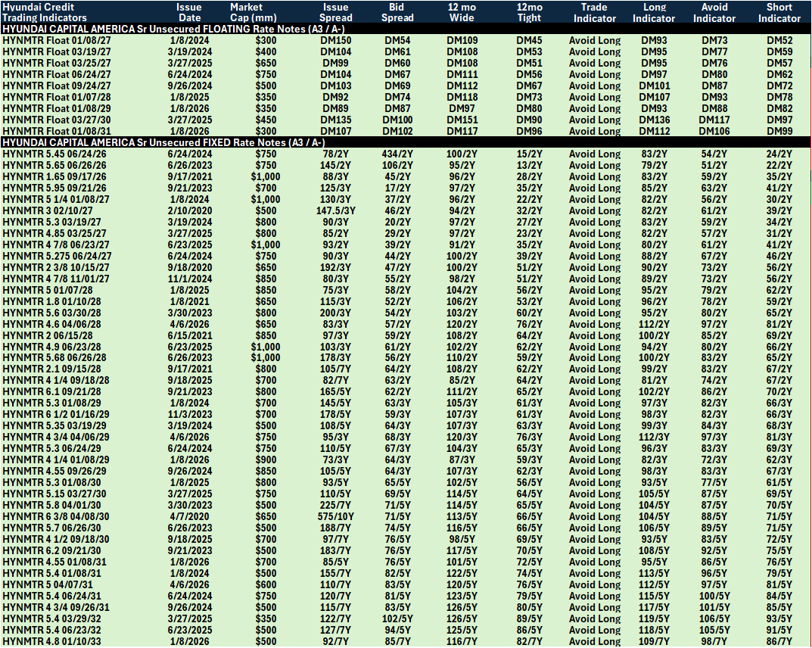This screenshot has width=812, height=648.
Task: Click the Short Indicator column header
Action: pos(779,12)
